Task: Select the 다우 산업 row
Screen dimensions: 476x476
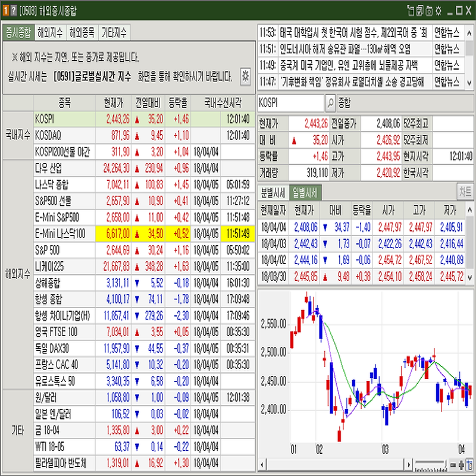Action: (x=144, y=168)
